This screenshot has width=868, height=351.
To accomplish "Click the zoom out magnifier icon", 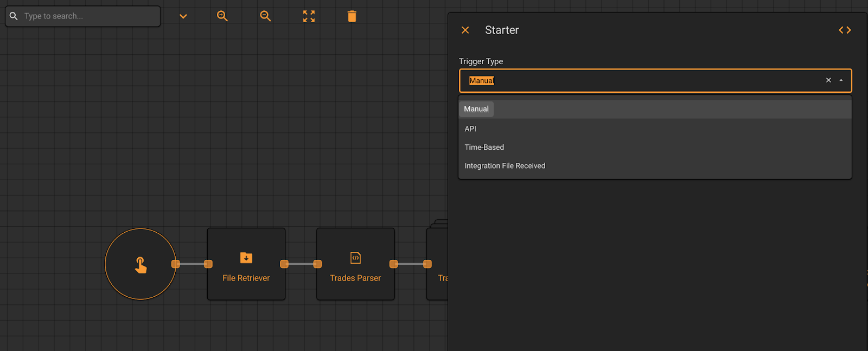I will (x=265, y=16).
